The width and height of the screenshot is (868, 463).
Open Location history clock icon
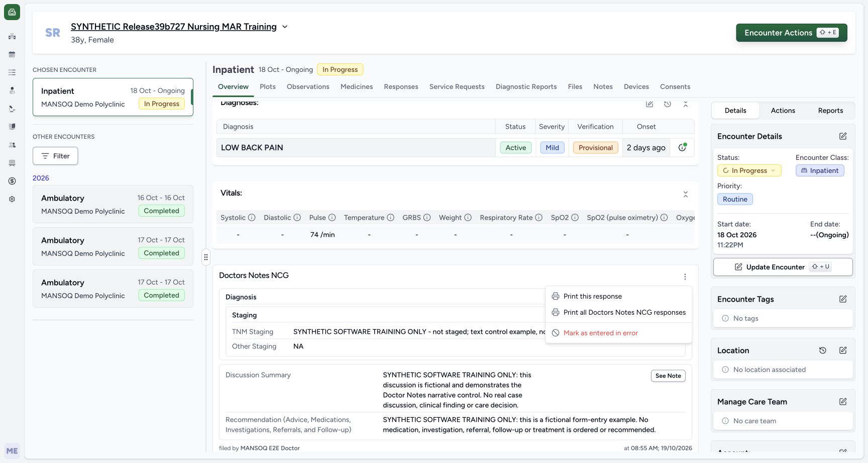pos(823,350)
